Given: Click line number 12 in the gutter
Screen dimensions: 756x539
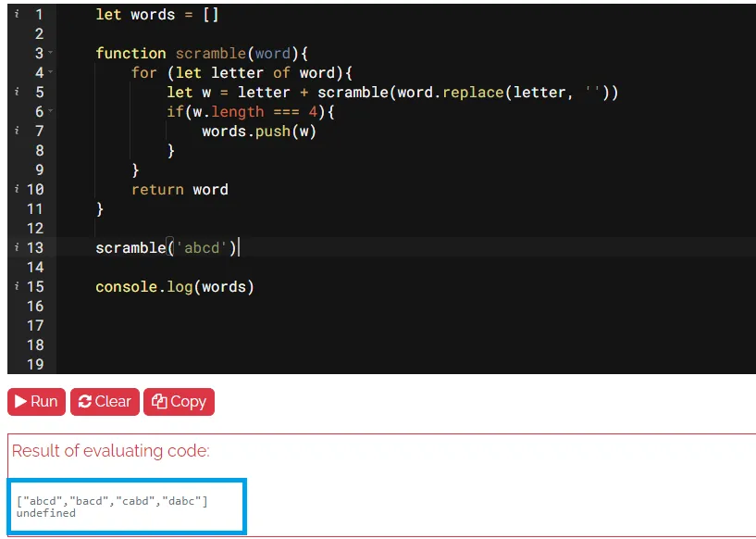Looking at the screenshot, I should click(35, 228).
